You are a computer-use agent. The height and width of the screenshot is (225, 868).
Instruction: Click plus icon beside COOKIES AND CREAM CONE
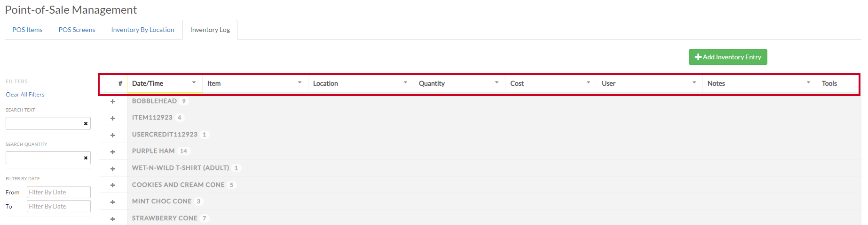[112, 185]
